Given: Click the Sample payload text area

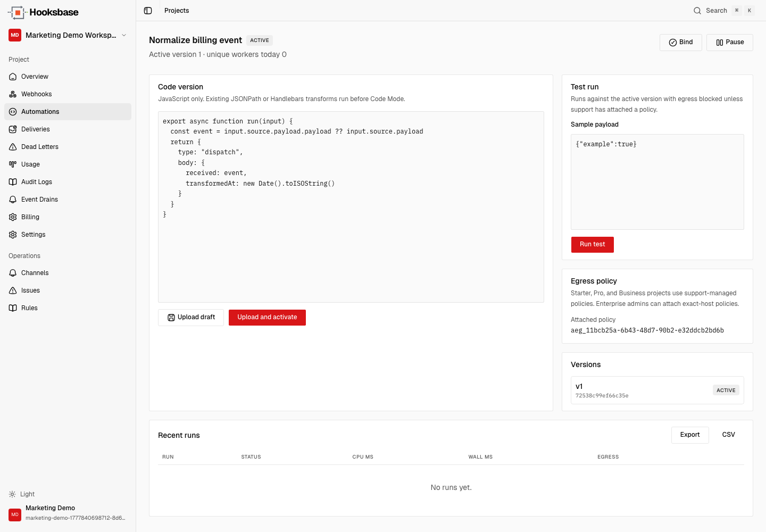Looking at the screenshot, I should coord(657,182).
